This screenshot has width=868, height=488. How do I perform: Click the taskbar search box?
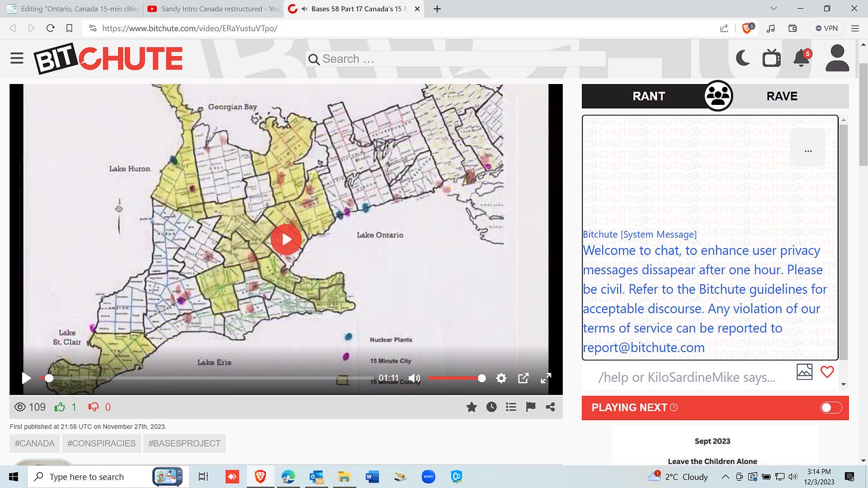pyautogui.click(x=108, y=477)
